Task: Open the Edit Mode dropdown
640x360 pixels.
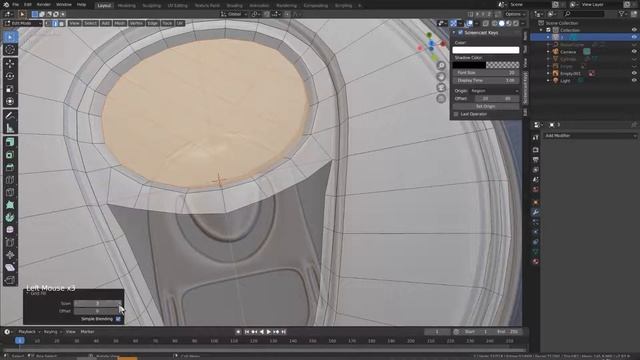Action: click(x=22, y=24)
